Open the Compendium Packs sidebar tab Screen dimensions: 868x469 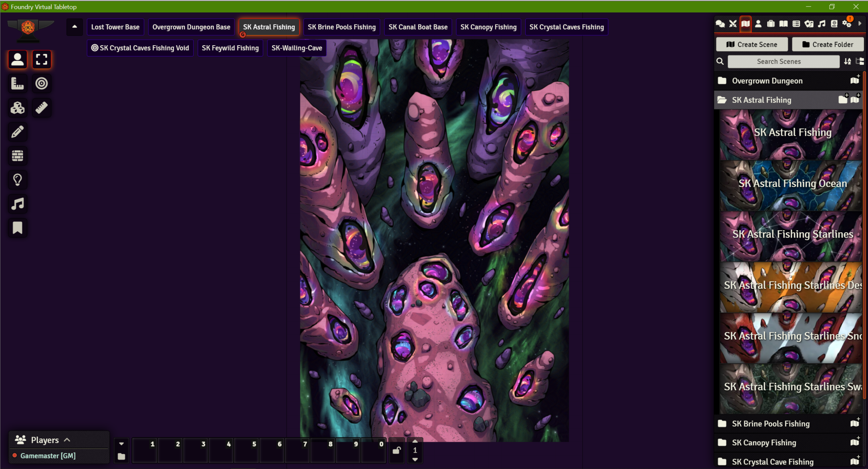(x=834, y=24)
